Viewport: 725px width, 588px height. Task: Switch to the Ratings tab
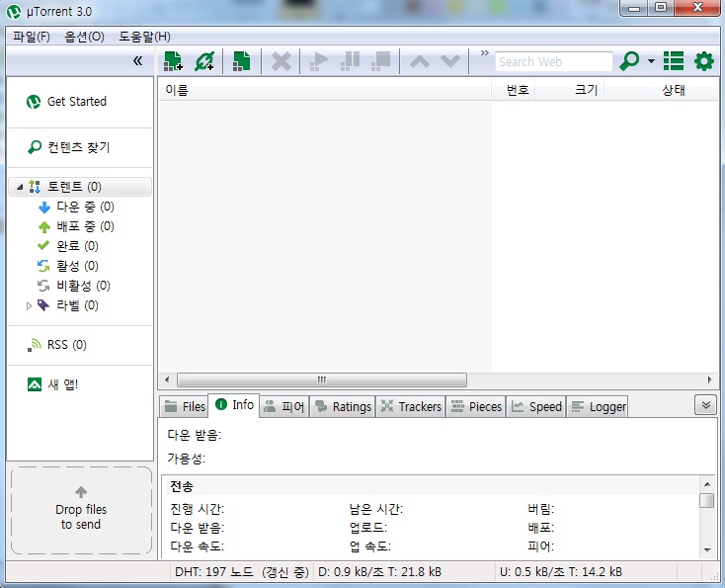point(343,406)
